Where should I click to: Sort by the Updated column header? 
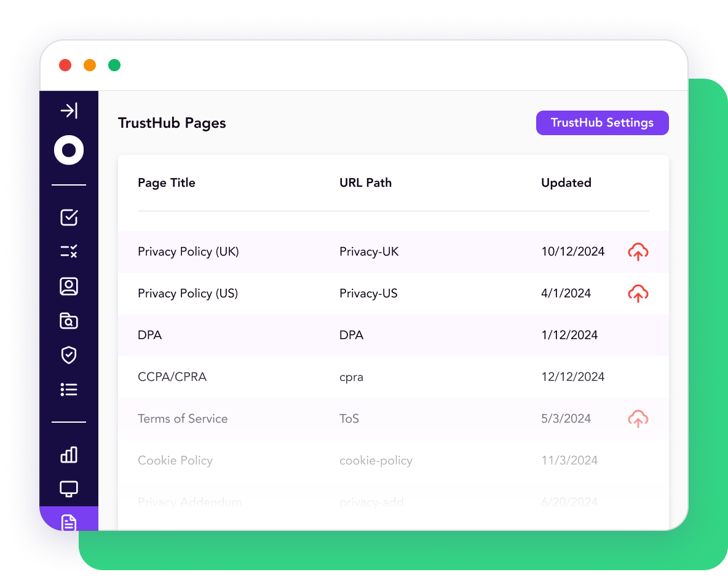click(566, 183)
